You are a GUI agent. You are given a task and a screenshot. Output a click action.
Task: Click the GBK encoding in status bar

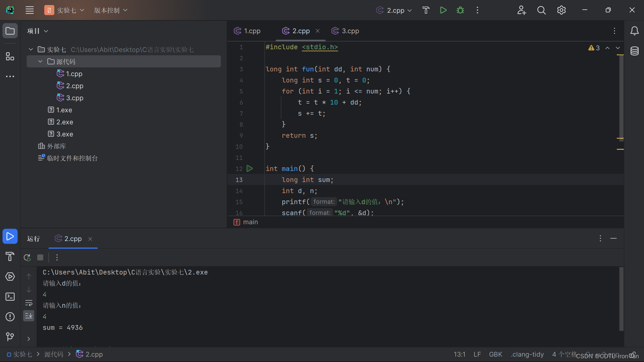pyautogui.click(x=495, y=354)
